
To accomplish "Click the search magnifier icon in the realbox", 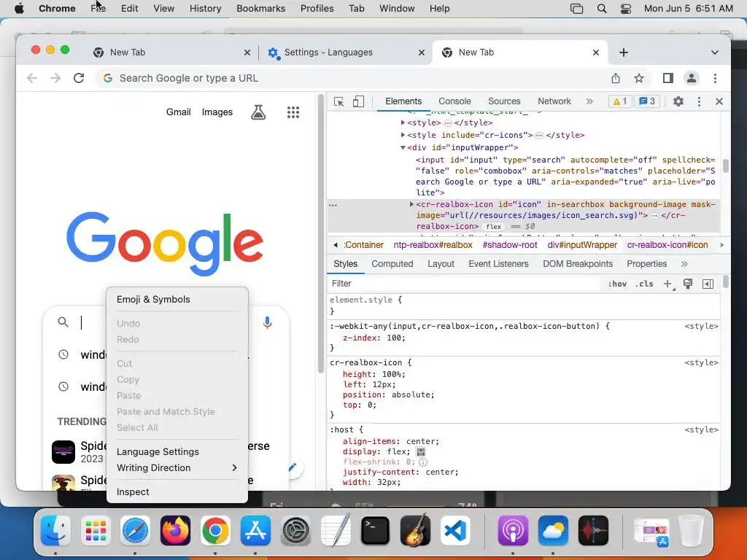I will point(63,322).
